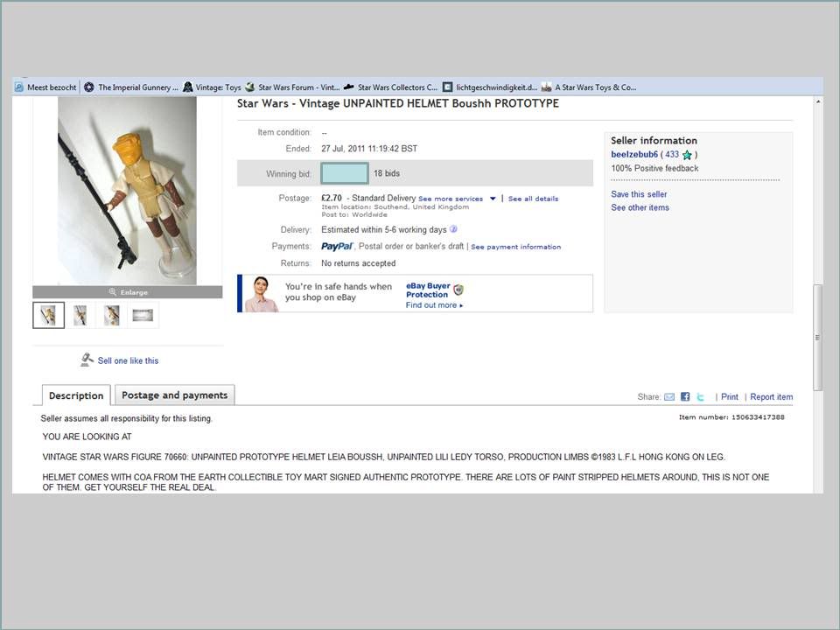Click Find out more link
This screenshot has height=630, width=840.
point(434,305)
